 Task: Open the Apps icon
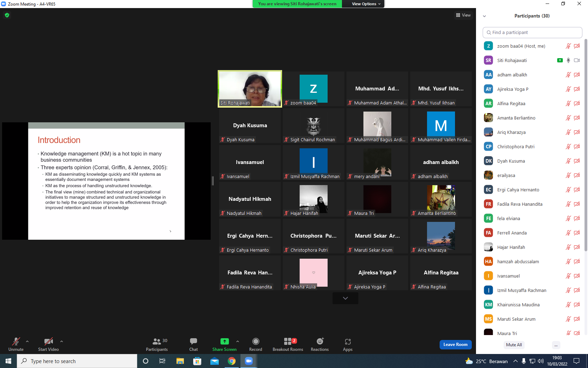pyautogui.click(x=348, y=341)
